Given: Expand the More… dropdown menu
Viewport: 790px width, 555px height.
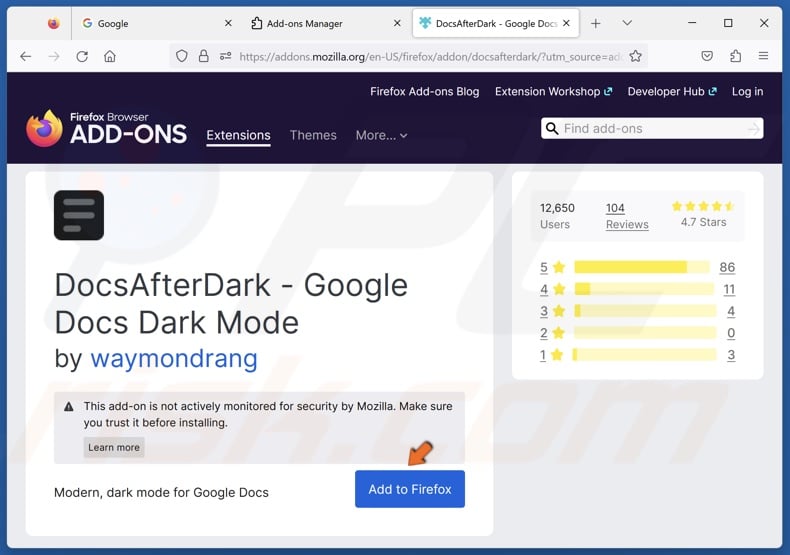Looking at the screenshot, I should click(381, 135).
